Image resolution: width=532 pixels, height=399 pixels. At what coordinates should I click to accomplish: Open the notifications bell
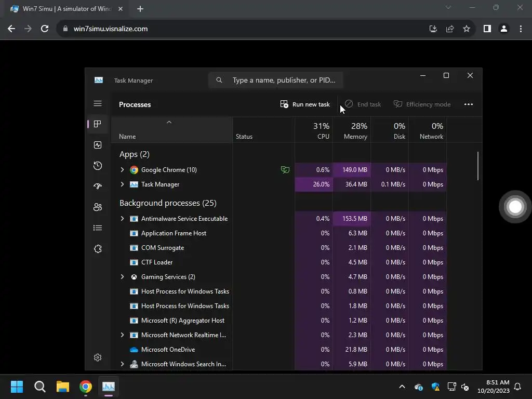click(518, 387)
